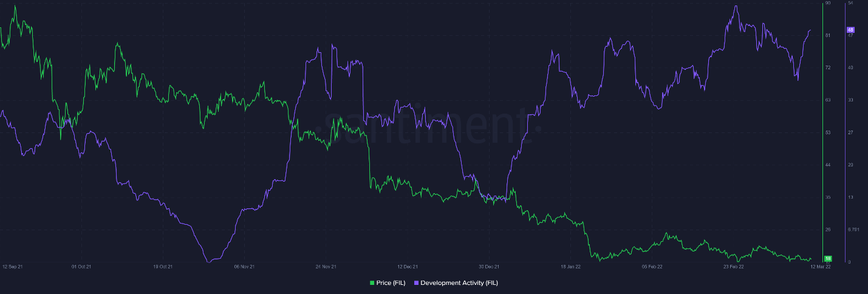Click the 05 Feb 22 date label
868x294 pixels.
652,267
